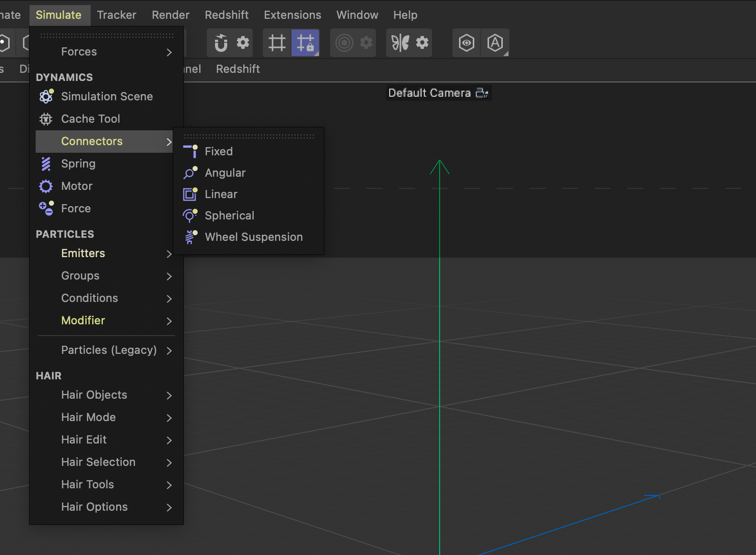This screenshot has width=756, height=555.
Task: Click the hexagon eye visibility icon
Action: pyautogui.click(x=466, y=43)
